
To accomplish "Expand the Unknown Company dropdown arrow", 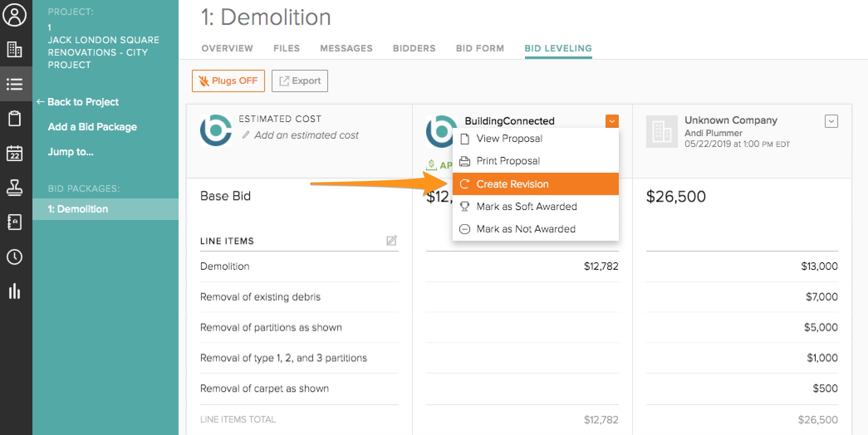I will coord(831,121).
